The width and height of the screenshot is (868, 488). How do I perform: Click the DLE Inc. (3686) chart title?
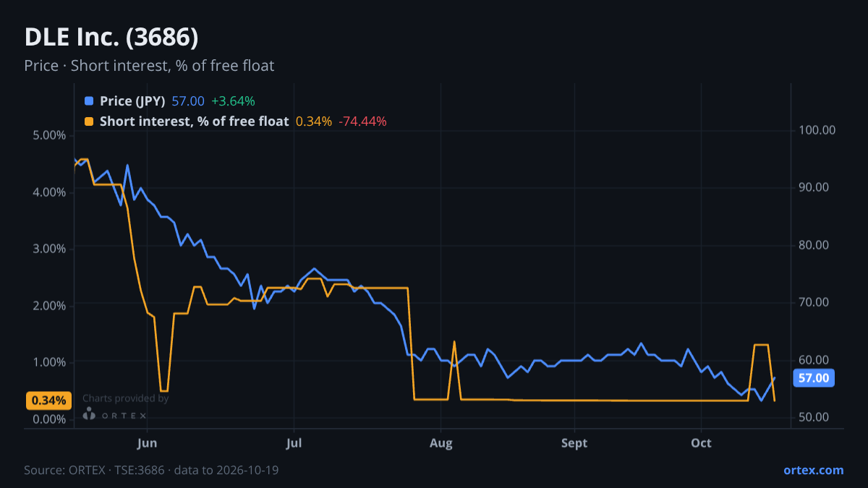point(111,37)
